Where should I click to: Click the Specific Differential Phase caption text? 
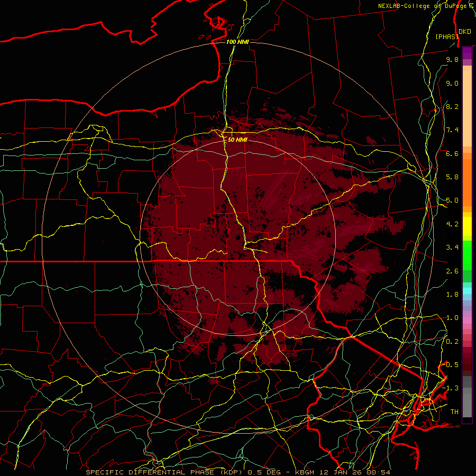(x=237, y=472)
